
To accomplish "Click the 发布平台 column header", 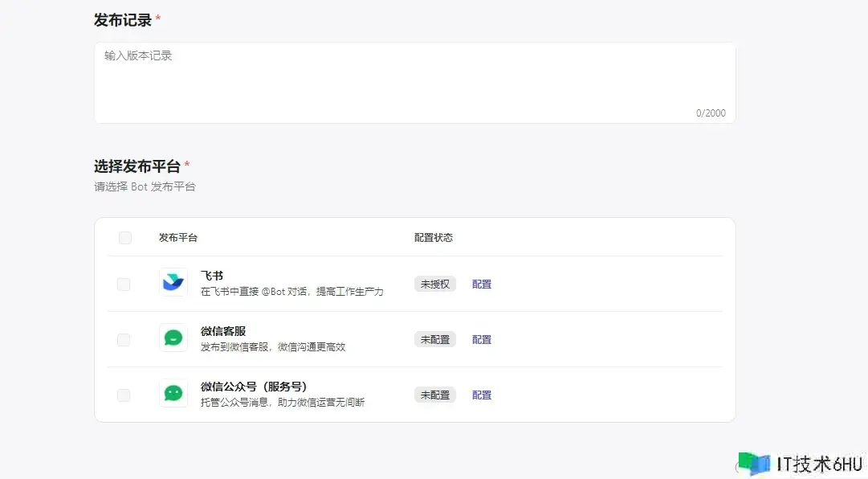I will click(x=178, y=238).
